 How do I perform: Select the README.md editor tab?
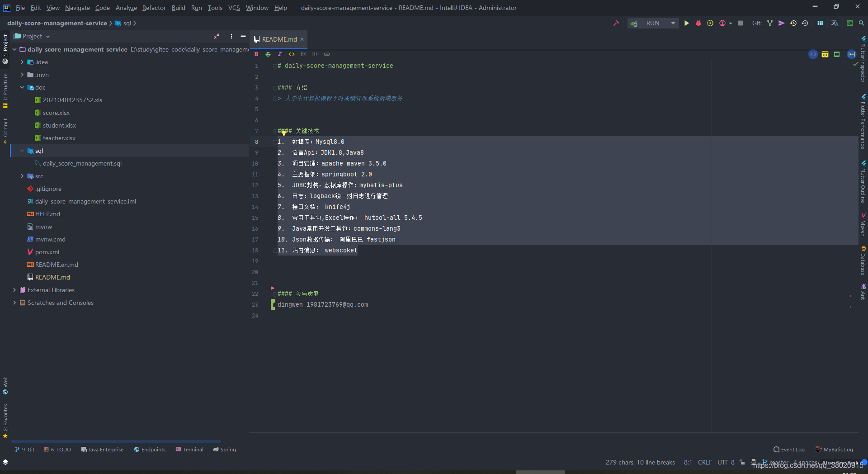(x=279, y=39)
